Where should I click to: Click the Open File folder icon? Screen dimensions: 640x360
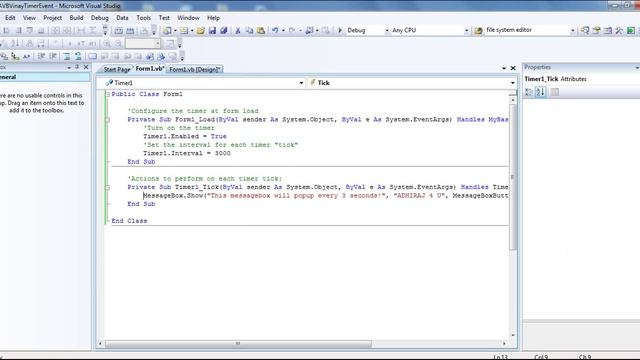[x=200, y=30]
